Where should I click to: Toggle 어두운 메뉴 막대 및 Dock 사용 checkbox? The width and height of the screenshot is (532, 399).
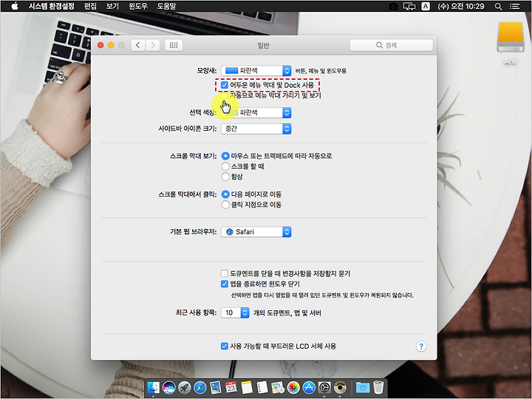(x=225, y=85)
